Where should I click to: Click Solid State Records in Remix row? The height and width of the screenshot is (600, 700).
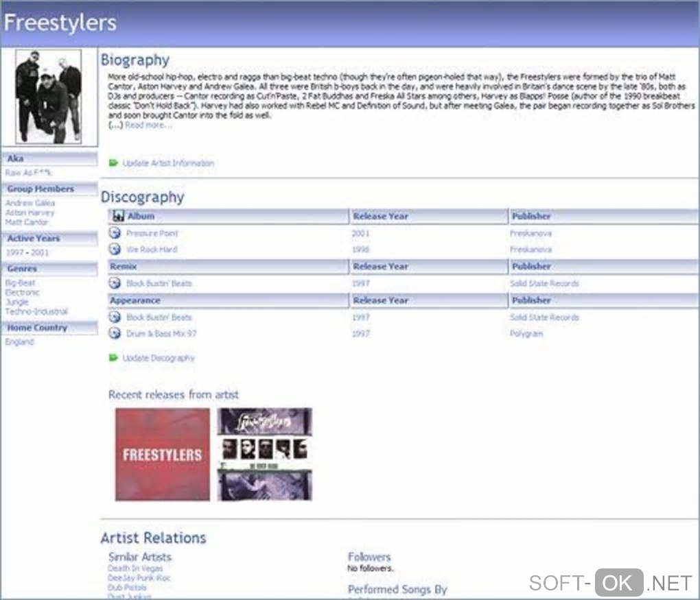544,283
